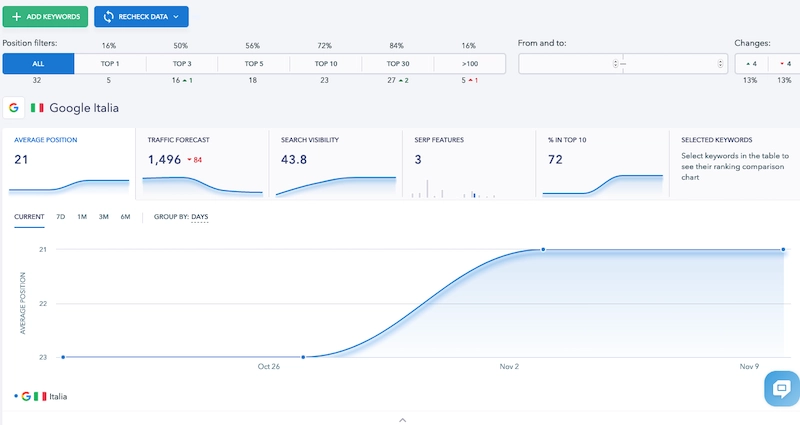Click the TOP 30 count 27
The height and width of the screenshot is (425, 800).
[391, 80]
